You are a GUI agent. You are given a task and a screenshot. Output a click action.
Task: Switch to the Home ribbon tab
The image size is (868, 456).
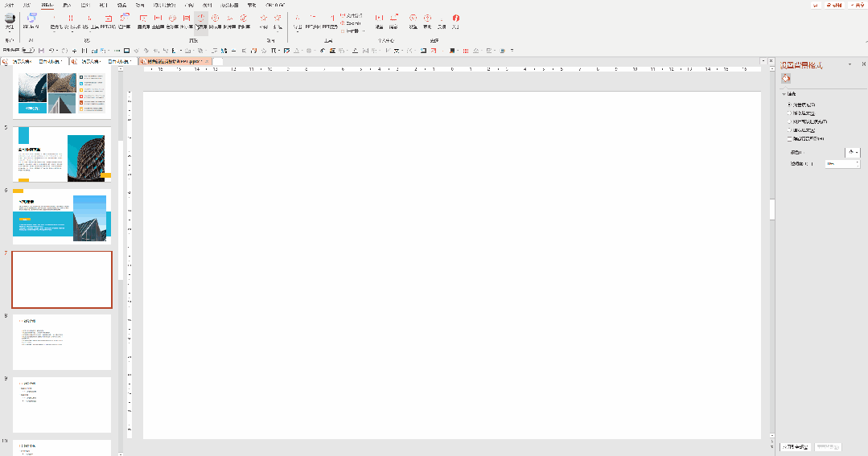click(x=27, y=5)
